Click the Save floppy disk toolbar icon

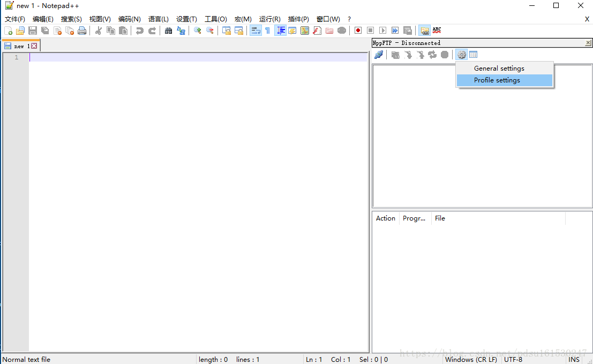coord(33,31)
